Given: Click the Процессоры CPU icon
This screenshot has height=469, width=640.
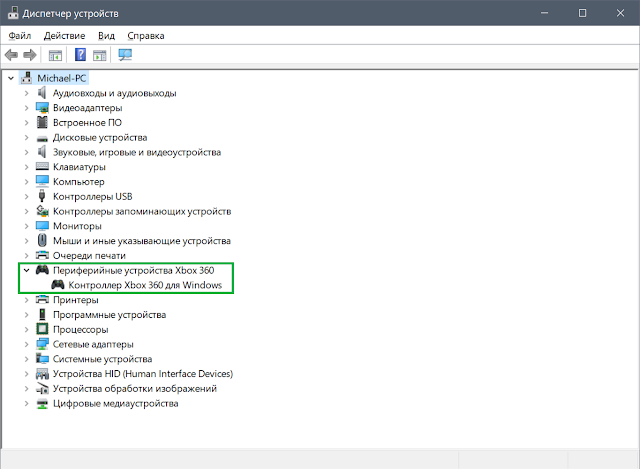Looking at the screenshot, I should tap(42, 329).
